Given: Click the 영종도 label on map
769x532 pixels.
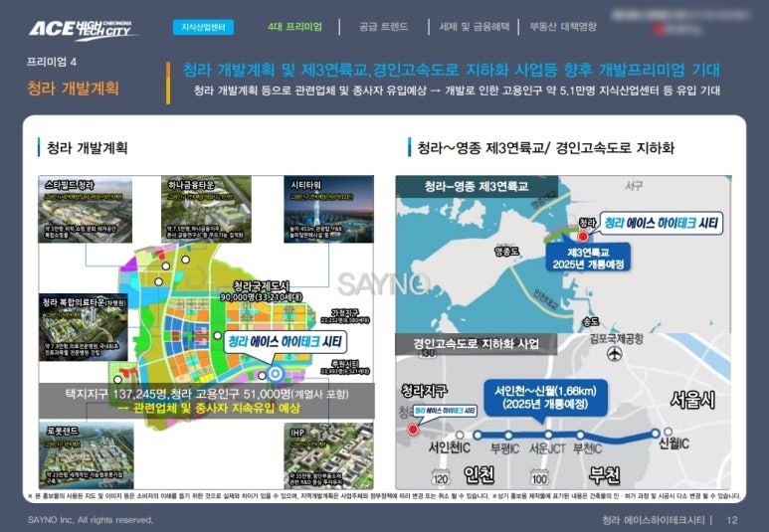Looking at the screenshot, I should 507,252.
